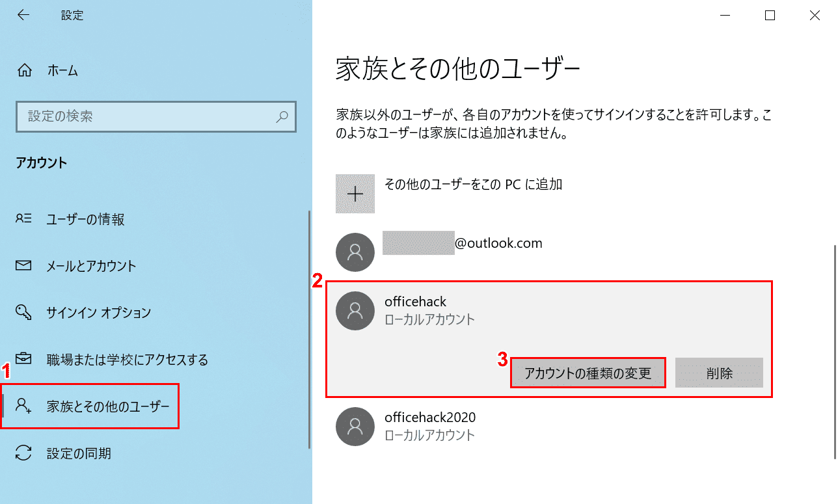Click the 削除 button for officehack
The image size is (838, 504).
[719, 373]
